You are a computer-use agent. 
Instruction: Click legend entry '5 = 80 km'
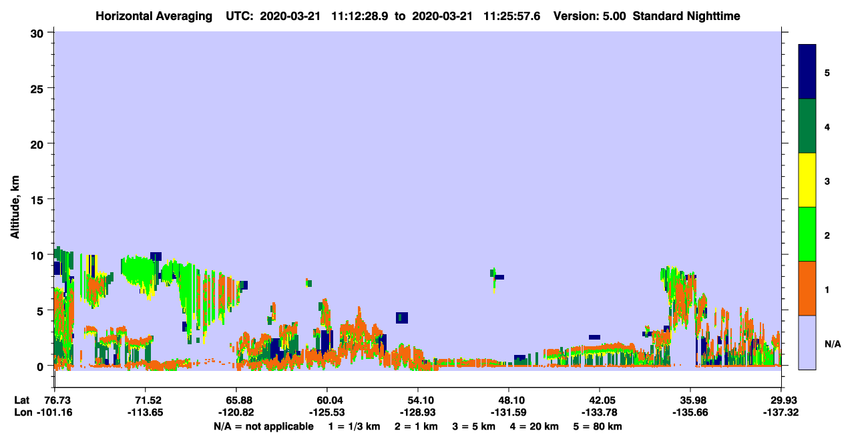tap(598, 426)
